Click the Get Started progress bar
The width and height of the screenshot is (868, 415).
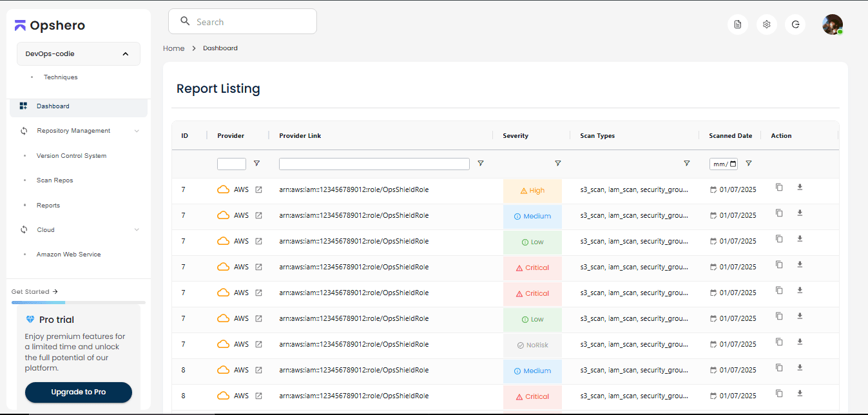pos(79,302)
